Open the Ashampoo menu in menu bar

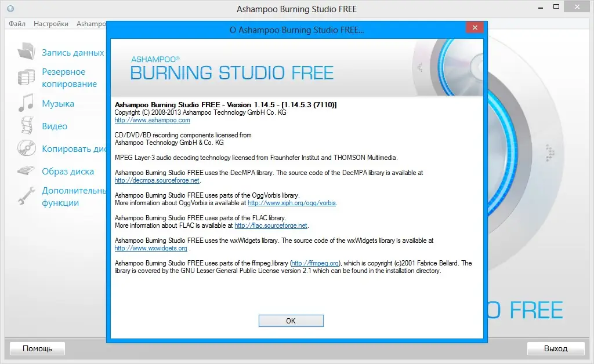(91, 23)
